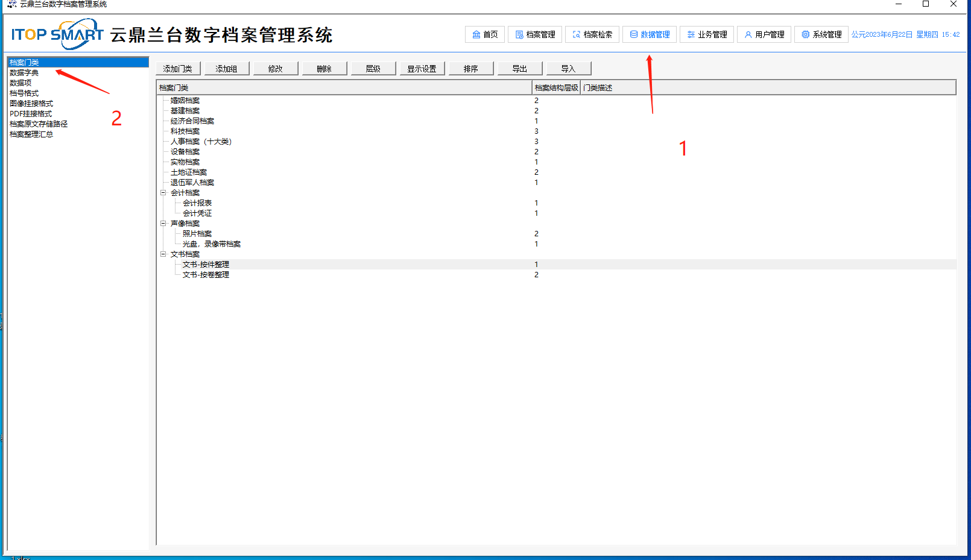
Task: Click the home icon for 首页
Action: tap(476, 35)
